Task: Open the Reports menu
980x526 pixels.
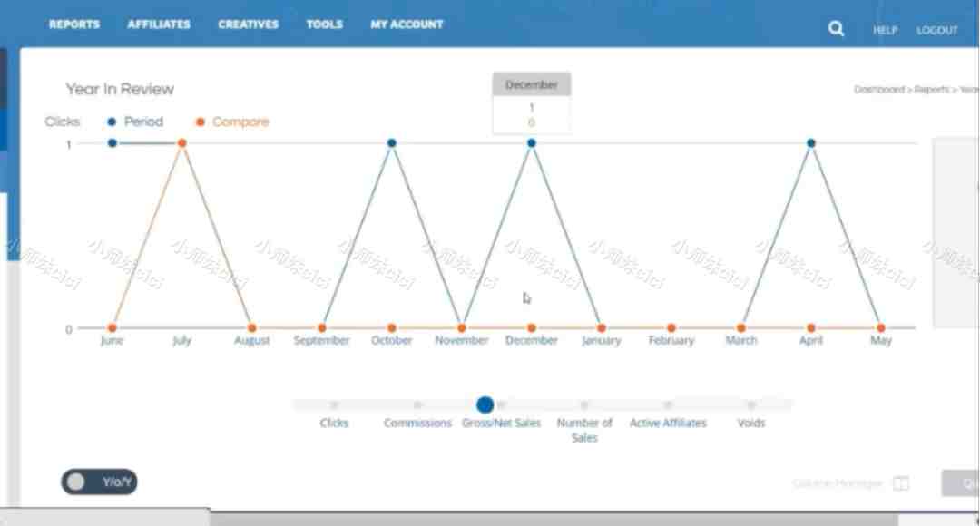Action: click(x=74, y=24)
